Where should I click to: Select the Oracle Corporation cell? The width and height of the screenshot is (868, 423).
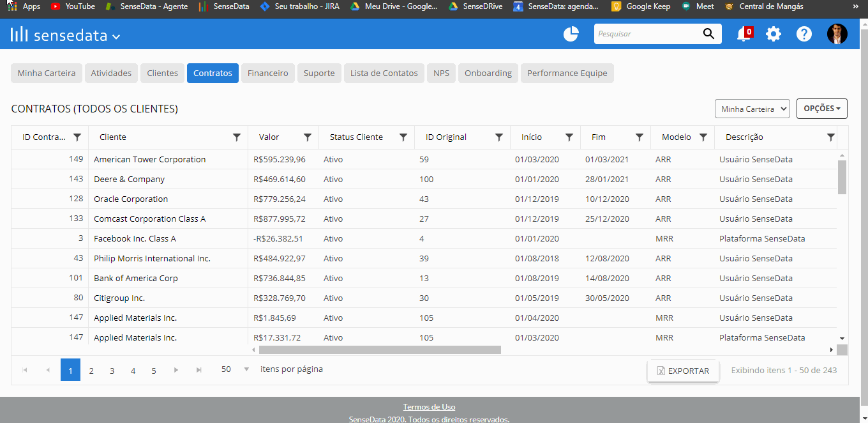coord(168,199)
